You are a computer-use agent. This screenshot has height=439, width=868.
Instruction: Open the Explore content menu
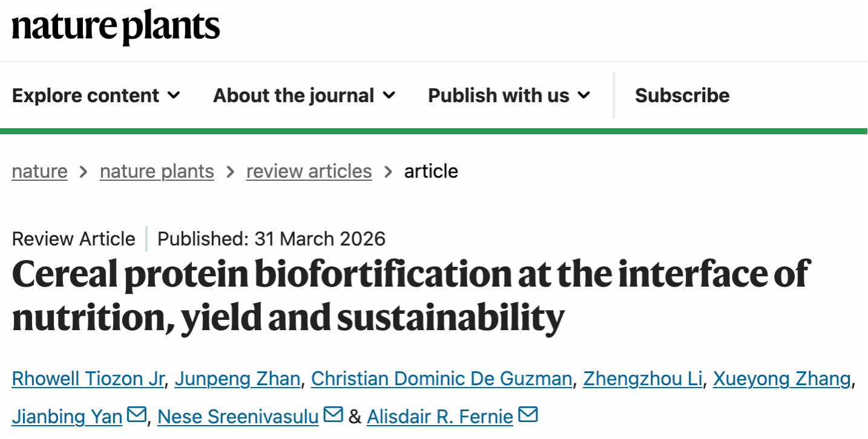coord(86,96)
